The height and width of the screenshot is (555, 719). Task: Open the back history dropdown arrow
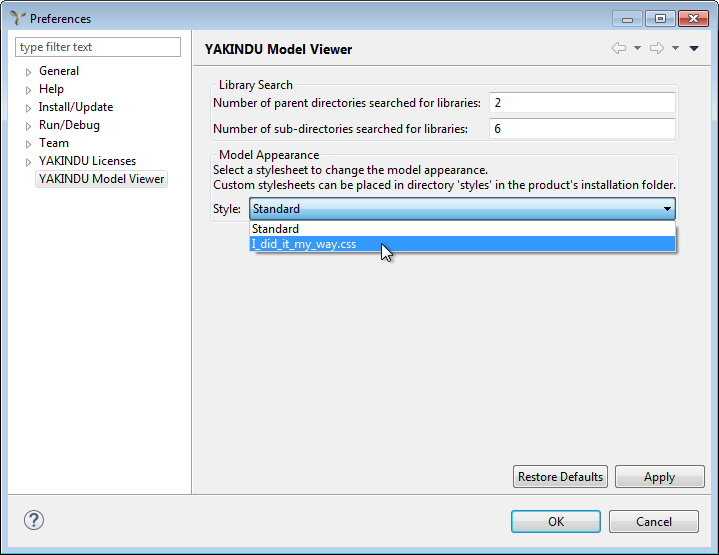click(637, 49)
